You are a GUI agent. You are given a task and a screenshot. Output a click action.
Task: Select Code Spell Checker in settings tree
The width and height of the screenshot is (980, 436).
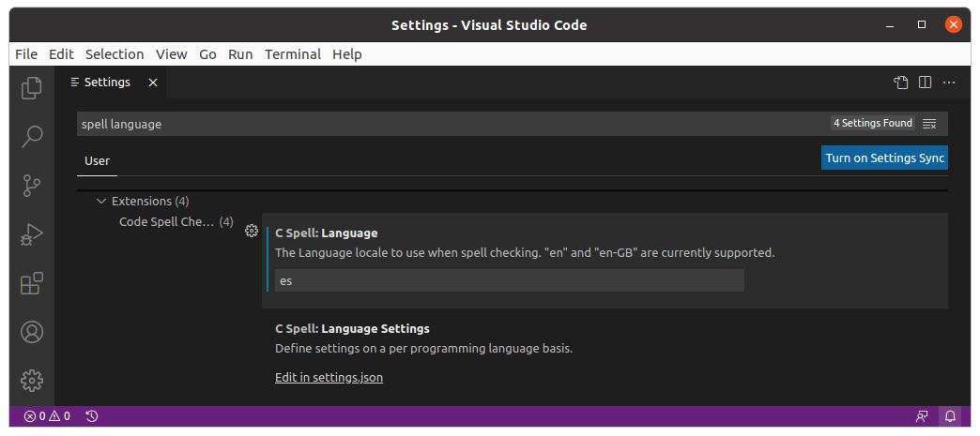pyautogui.click(x=167, y=222)
